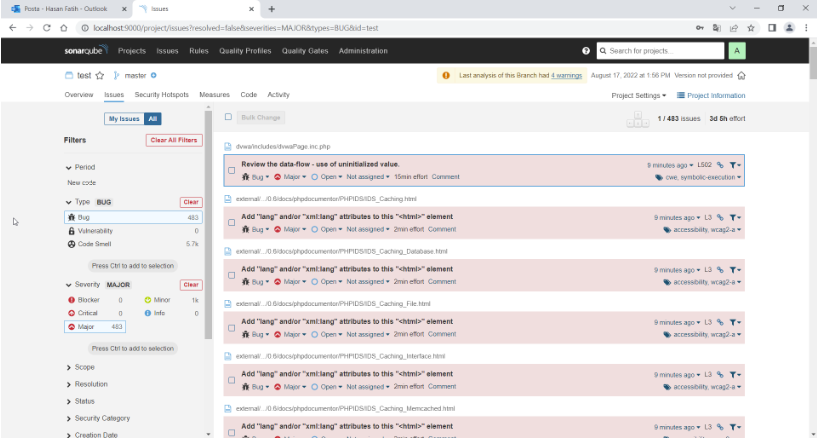
Task: Open the 4 warnings link
Action: (x=566, y=75)
